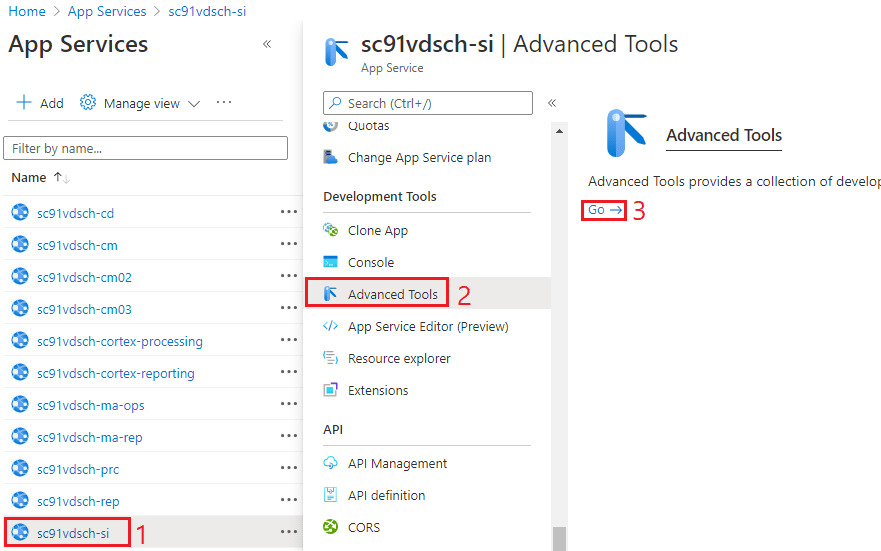Open the sc91vdsch-cd app service
881x551 pixels.
75,213
